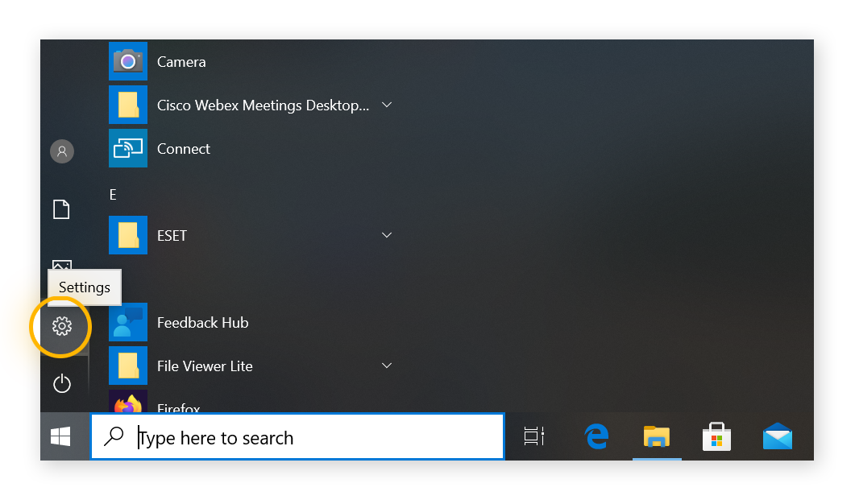Launch Microsoft Store from the taskbar
The width and height of the screenshot is (855, 504).
pyautogui.click(x=716, y=437)
